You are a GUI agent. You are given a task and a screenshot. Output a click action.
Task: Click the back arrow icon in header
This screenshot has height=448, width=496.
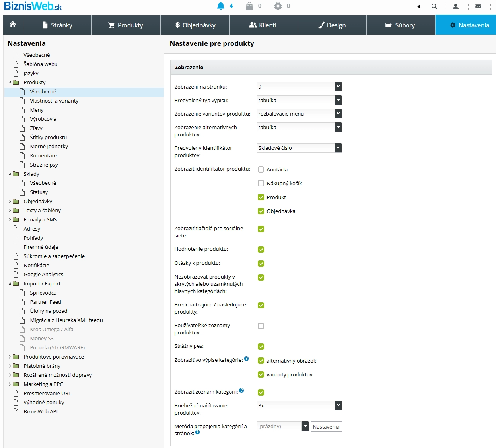(418, 6)
